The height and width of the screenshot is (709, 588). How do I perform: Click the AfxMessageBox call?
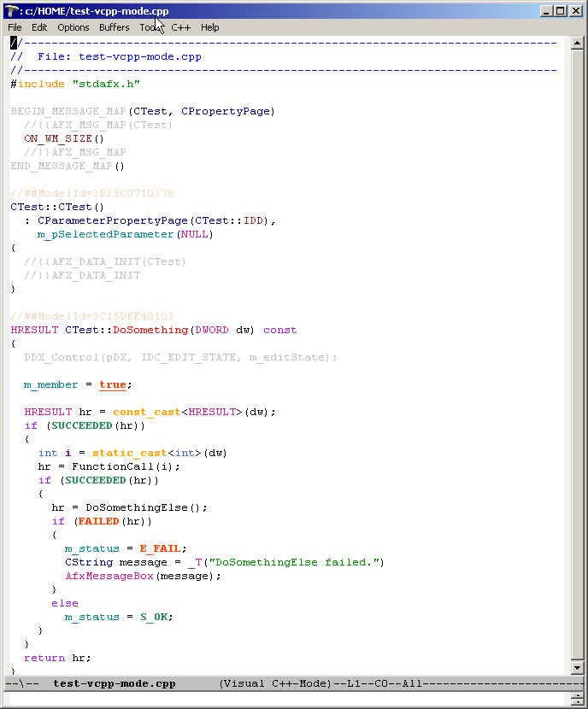pyautogui.click(x=109, y=576)
